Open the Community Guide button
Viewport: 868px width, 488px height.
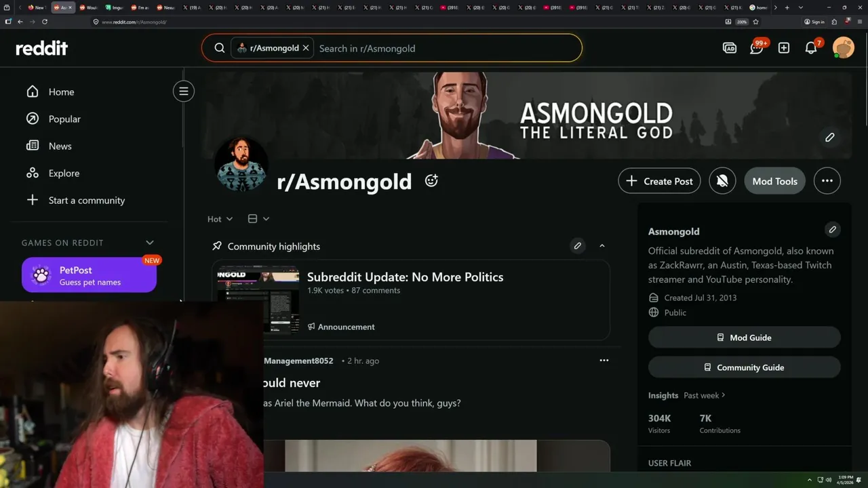pos(744,367)
